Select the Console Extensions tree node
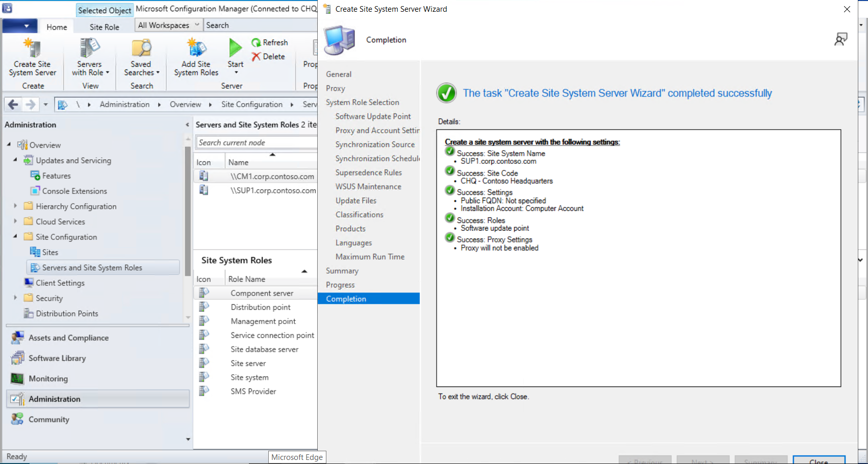This screenshot has width=868, height=464. point(74,191)
